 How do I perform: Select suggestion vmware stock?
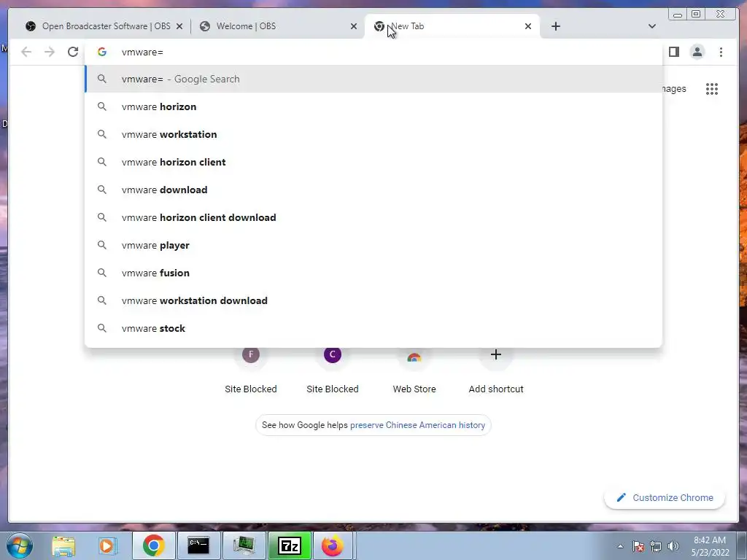pyautogui.click(x=373, y=328)
